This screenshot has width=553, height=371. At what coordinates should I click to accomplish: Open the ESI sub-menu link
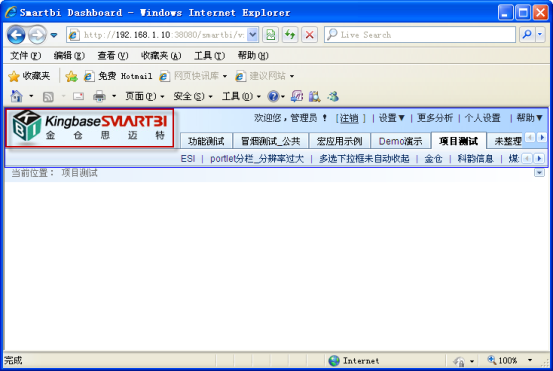click(188, 159)
